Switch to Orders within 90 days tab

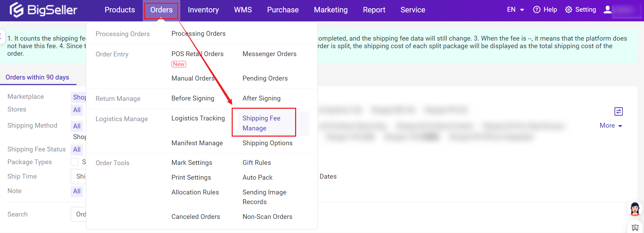coord(37,77)
